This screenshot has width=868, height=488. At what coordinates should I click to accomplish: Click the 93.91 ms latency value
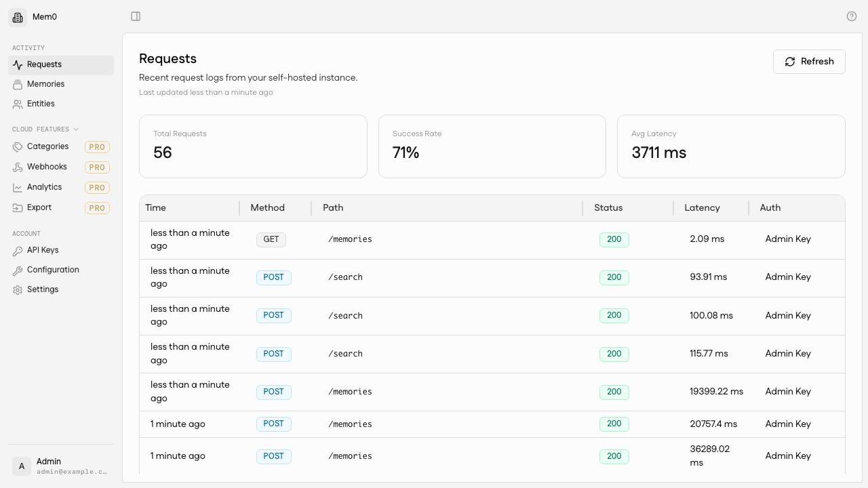pos(709,277)
